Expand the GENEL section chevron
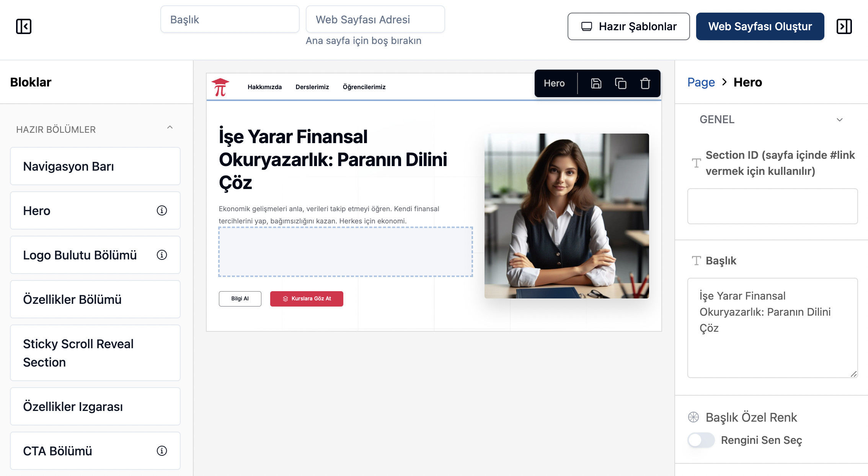 tap(840, 120)
